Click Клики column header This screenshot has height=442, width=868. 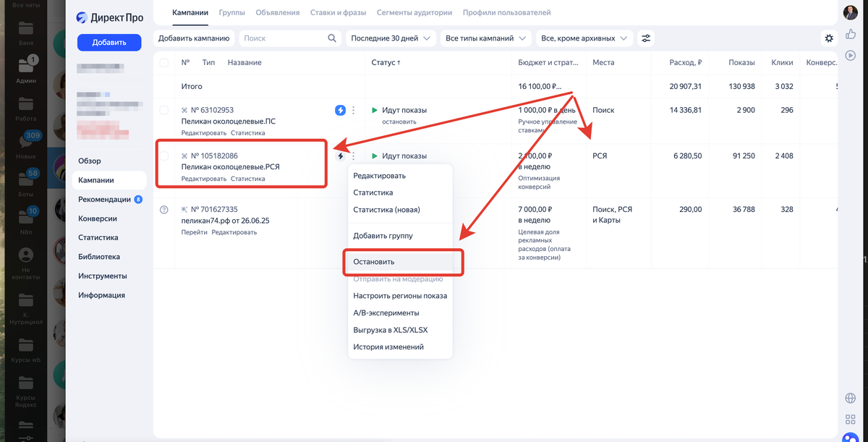[x=782, y=63]
